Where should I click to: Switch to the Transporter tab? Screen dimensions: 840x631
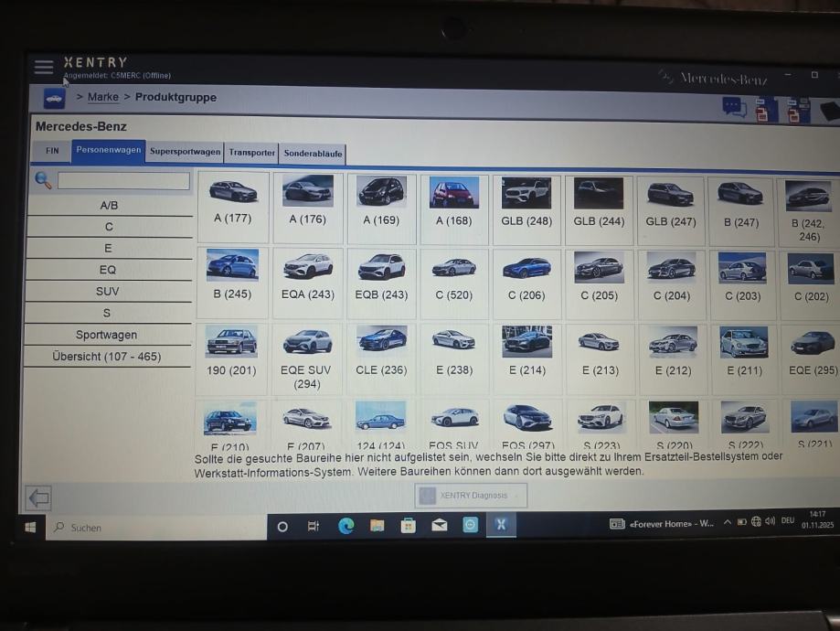251,153
